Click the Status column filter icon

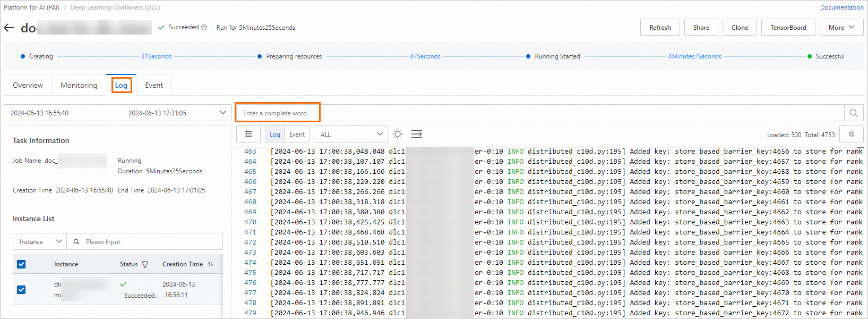tap(145, 264)
